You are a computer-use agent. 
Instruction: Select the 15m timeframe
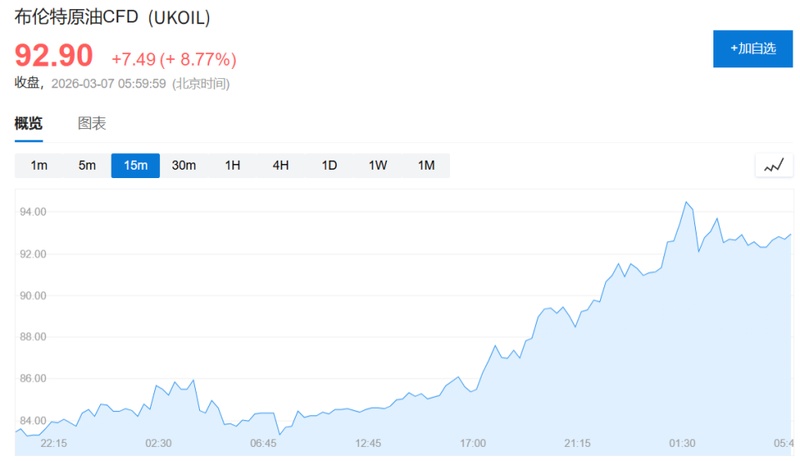[x=135, y=166]
